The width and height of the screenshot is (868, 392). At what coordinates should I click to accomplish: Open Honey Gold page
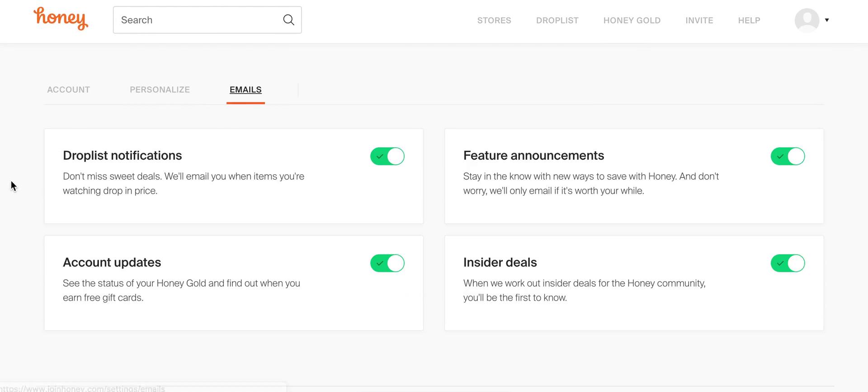632,20
